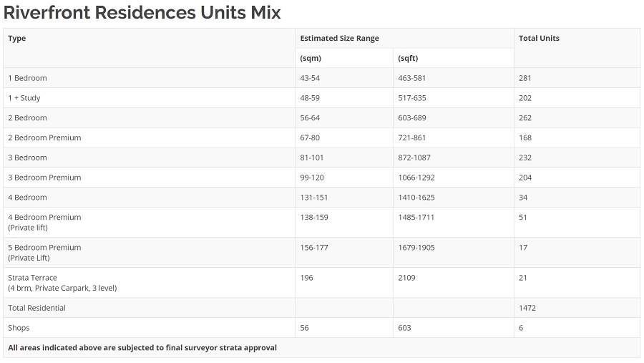Viewport: 644px width, 363px height.
Task: Click the Type column header
Action: (17, 39)
